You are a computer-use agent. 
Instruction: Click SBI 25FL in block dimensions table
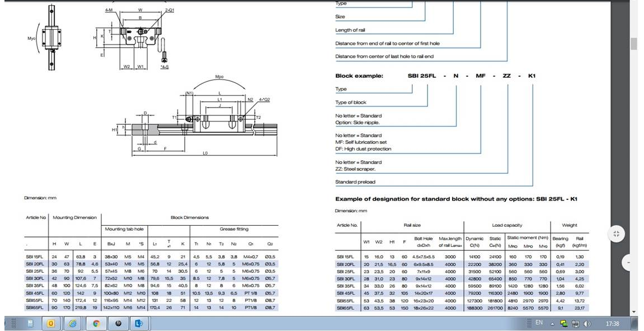[35, 272]
